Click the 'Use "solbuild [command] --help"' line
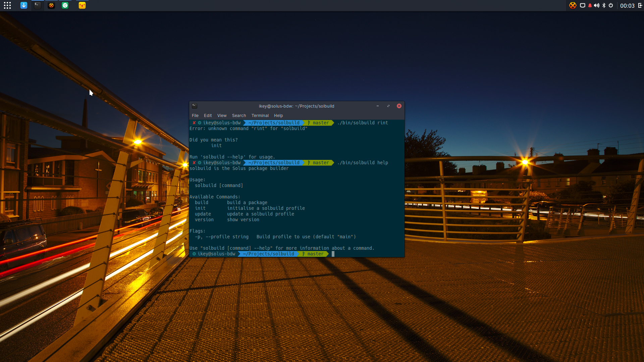The height and width of the screenshot is (362, 644). [x=282, y=248]
